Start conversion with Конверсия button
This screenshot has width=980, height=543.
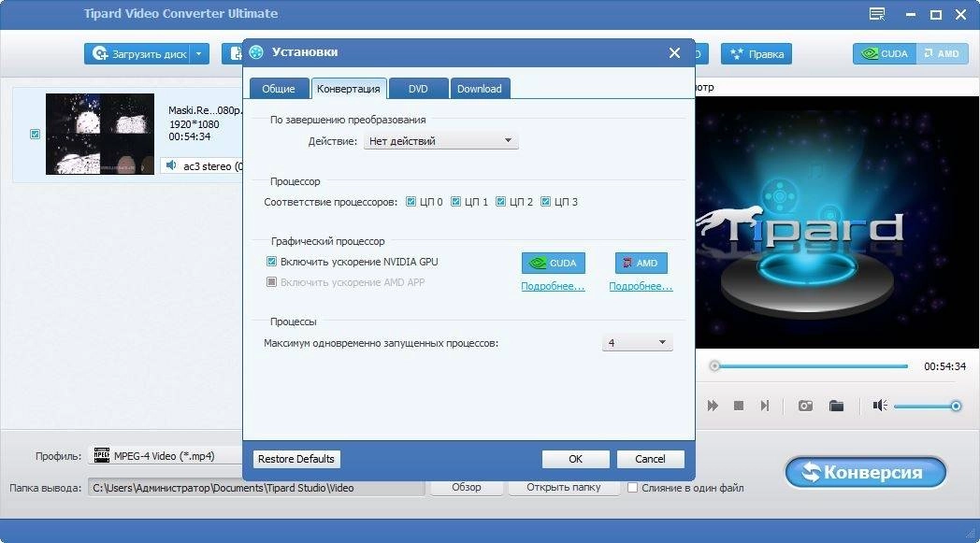(x=866, y=472)
